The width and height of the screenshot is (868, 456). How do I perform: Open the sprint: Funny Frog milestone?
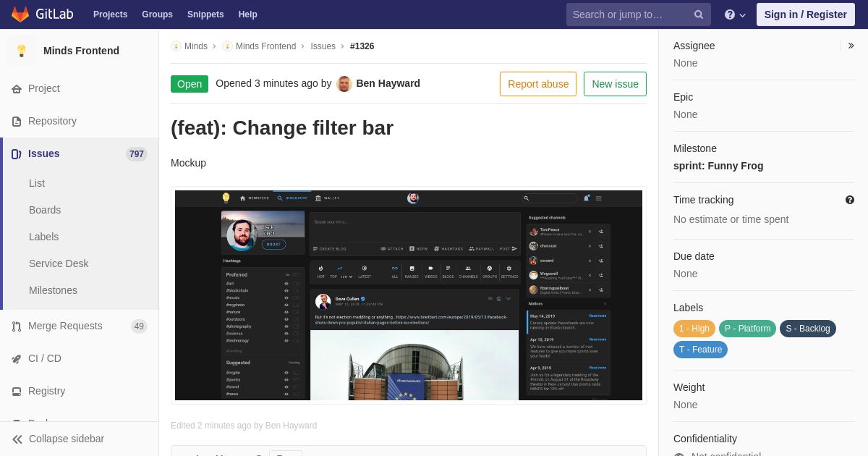point(718,166)
